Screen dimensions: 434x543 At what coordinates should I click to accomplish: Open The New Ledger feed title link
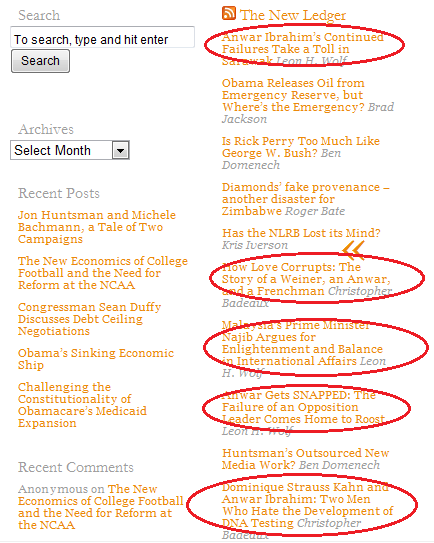coord(293,15)
